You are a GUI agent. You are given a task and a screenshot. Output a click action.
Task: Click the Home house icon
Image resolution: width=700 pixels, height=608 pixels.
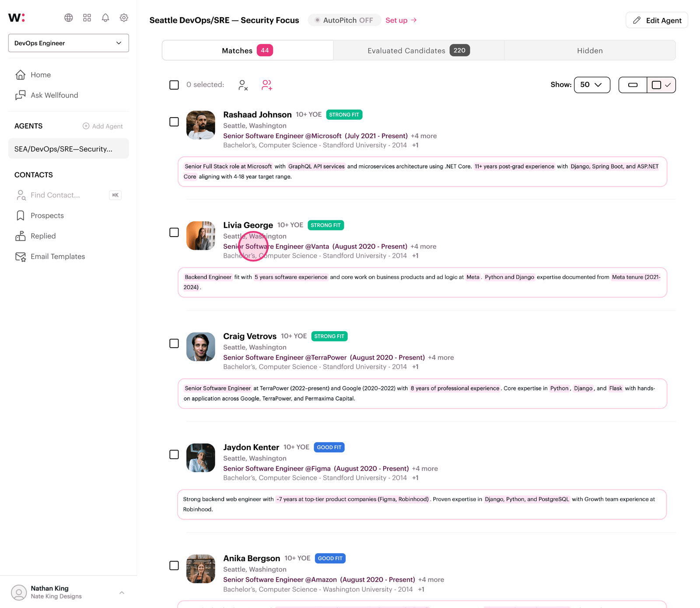pos(21,75)
